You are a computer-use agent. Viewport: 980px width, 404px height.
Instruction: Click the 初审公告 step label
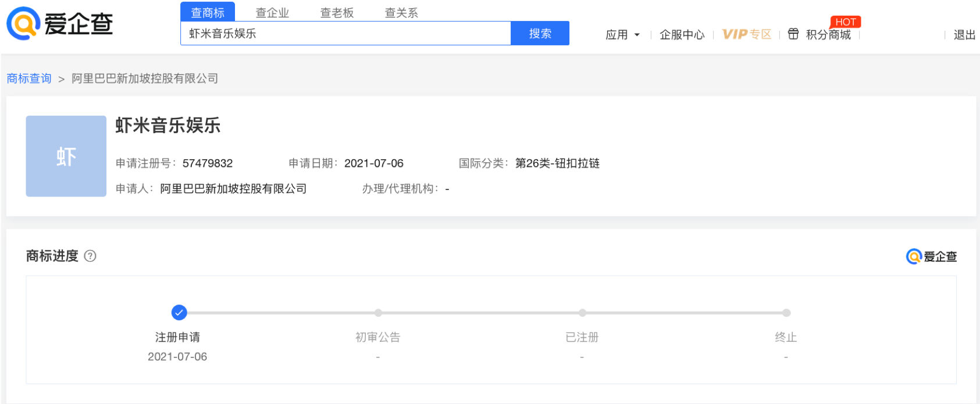378,337
